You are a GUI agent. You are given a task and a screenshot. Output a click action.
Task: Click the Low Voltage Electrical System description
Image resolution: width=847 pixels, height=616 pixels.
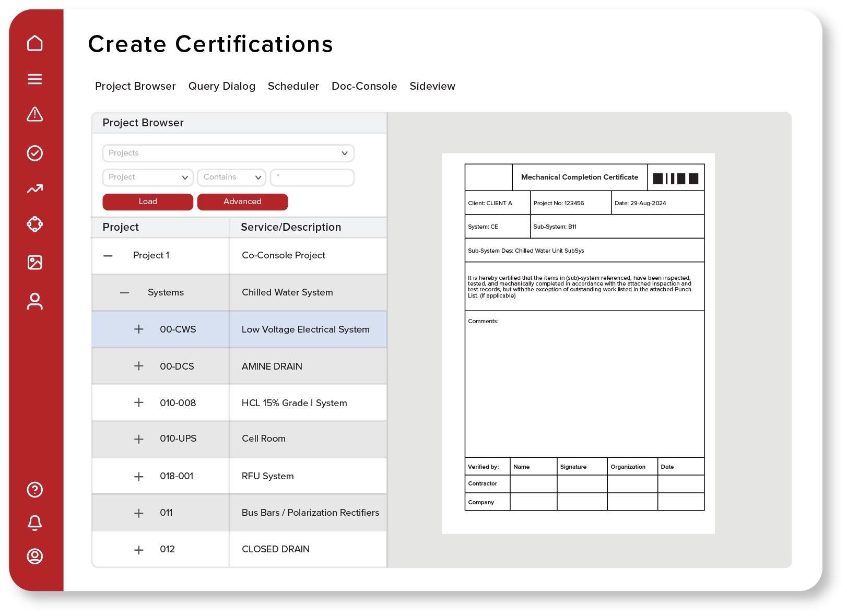[305, 329]
